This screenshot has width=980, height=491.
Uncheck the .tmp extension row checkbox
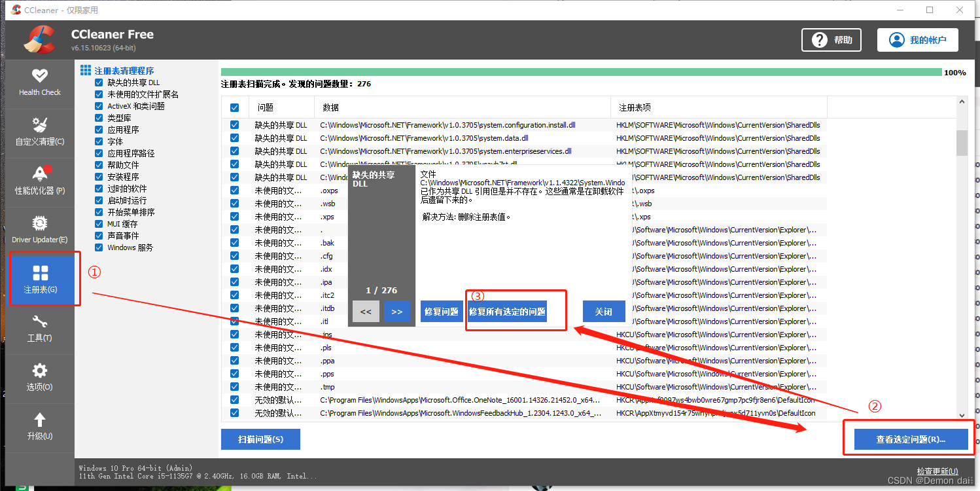coord(234,387)
